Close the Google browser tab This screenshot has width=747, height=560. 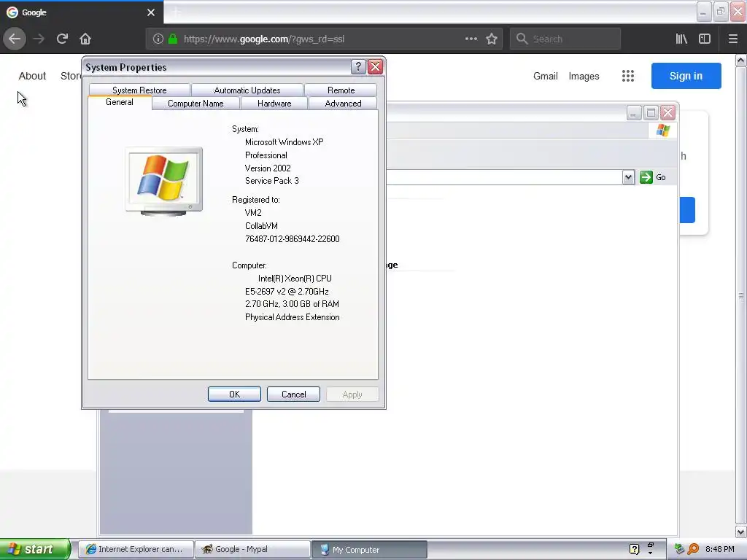151,12
